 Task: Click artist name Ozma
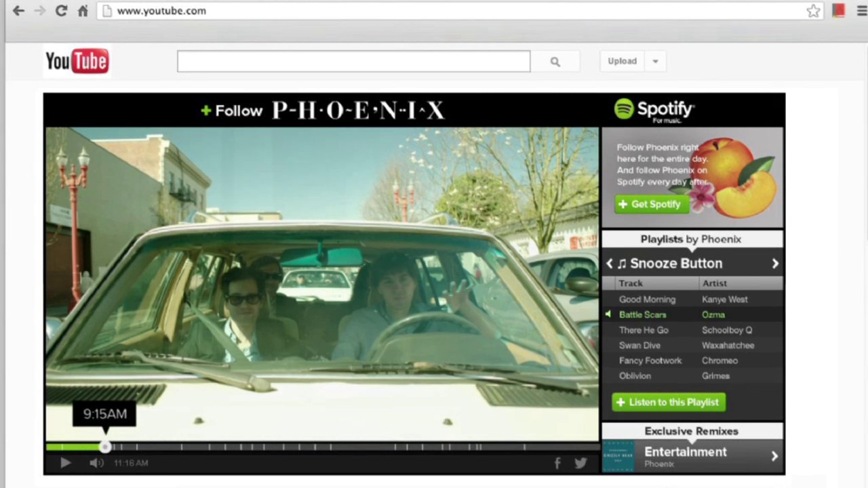coord(713,314)
